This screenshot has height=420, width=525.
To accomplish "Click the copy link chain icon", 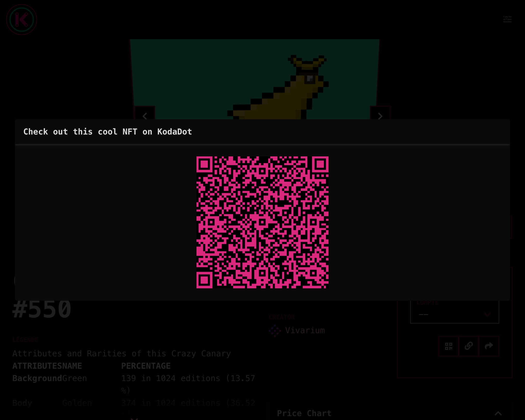I will (x=469, y=346).
